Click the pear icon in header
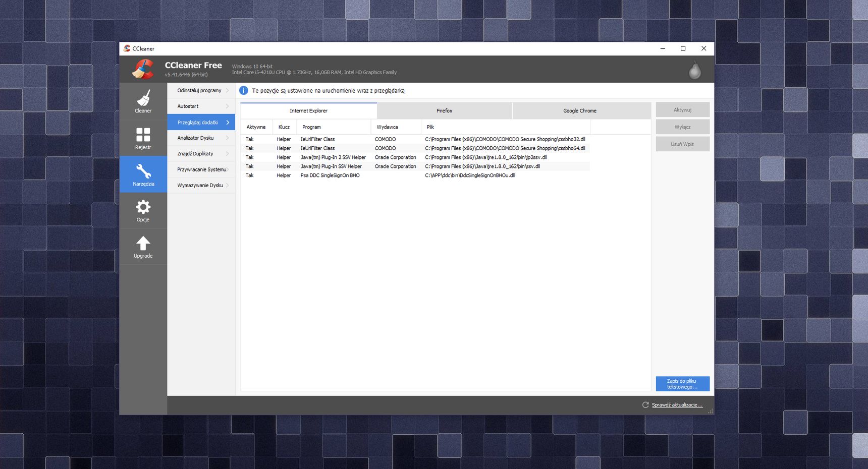This screenshot has height=469, width=868. click(x=695, y=70)
